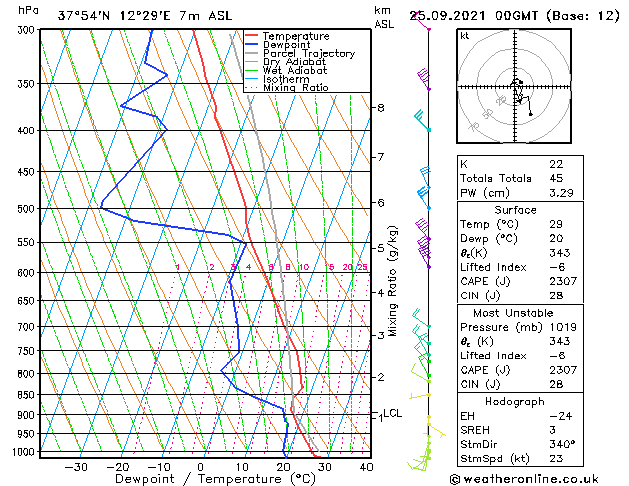Click the 500 hPa pressure axis label

point(28,209)
